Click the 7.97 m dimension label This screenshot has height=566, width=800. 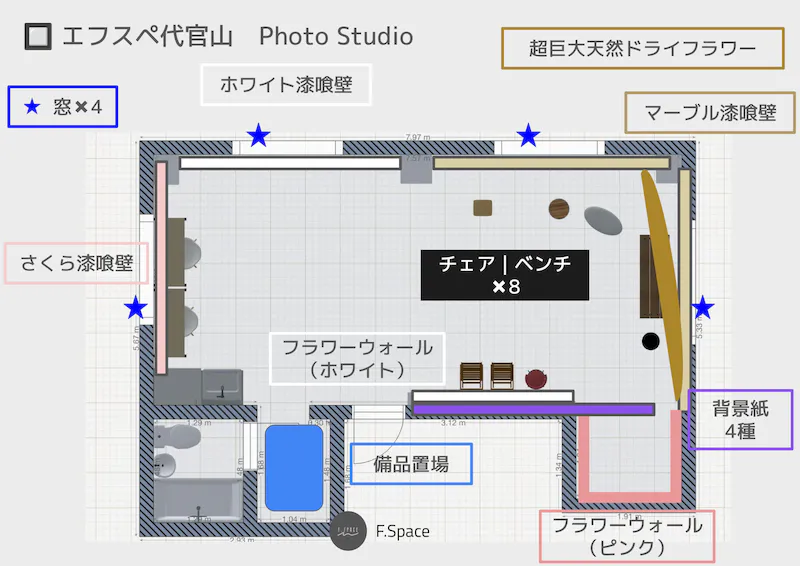point(418,137)
